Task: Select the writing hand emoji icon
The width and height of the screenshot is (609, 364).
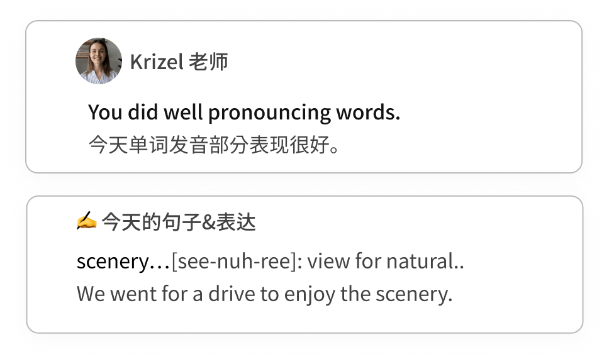Action: [86, 221]
